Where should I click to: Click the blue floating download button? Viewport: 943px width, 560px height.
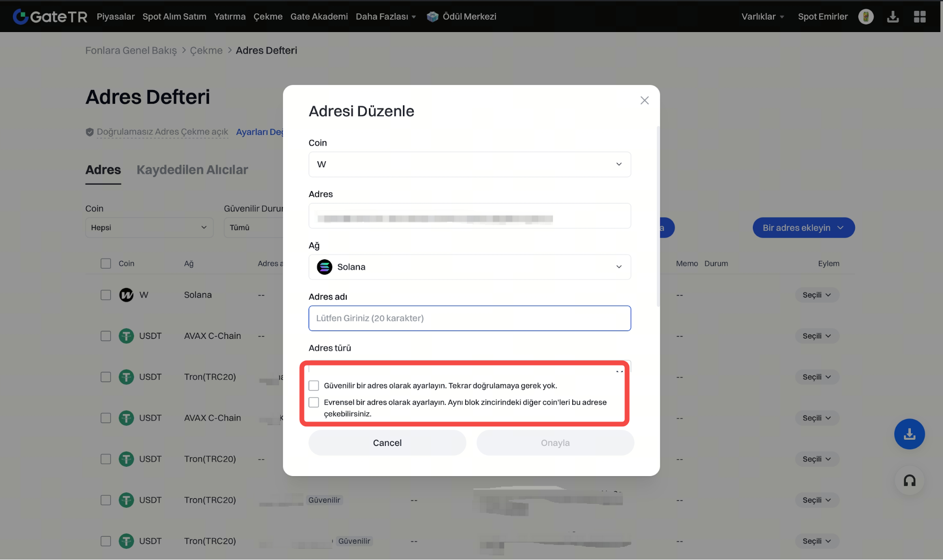point(909,434)
